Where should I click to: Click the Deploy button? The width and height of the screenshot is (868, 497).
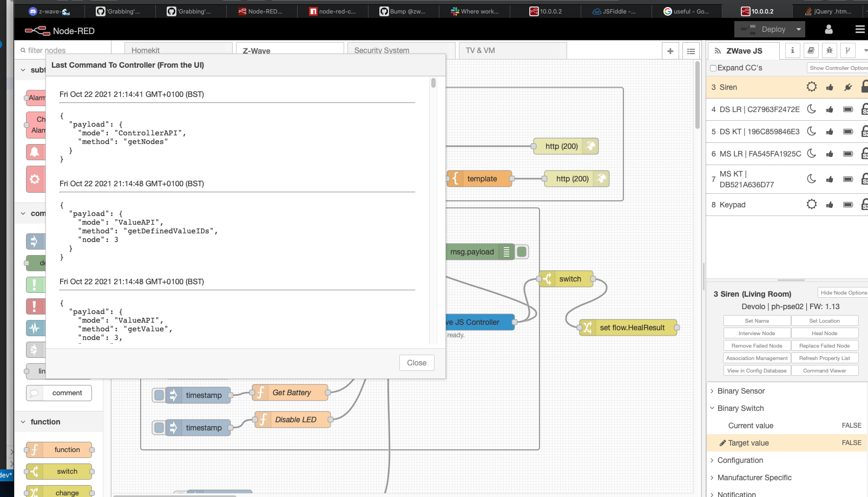pyautogui.click(x=763, y=29)
